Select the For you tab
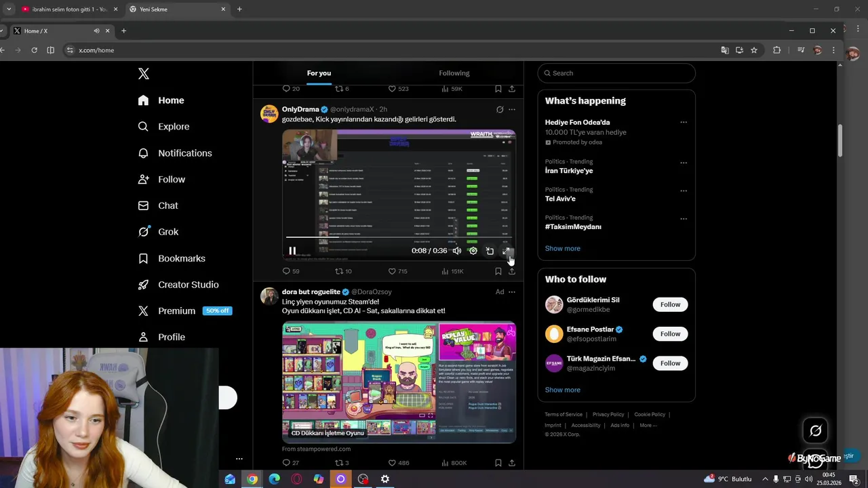 coord(319,73)
